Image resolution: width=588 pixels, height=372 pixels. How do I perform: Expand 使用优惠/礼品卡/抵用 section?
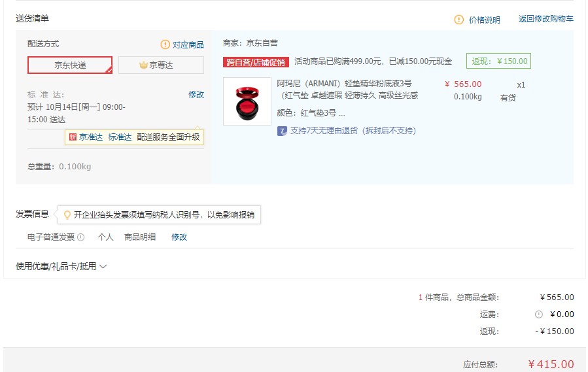click(x=61, y=266)
